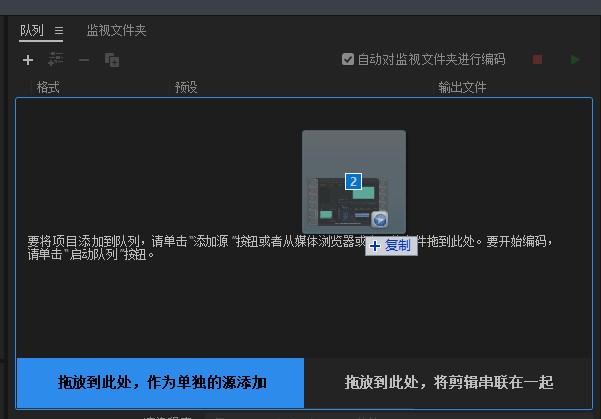Open the 队列 panel menu icon
This screenshot has height=419, width=601.
pyautogui.click(x=59, y=30)
